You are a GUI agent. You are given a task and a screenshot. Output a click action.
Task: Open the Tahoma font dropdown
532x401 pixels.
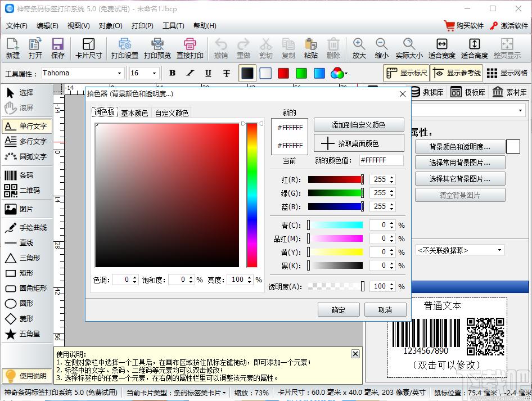click(83, 73)
